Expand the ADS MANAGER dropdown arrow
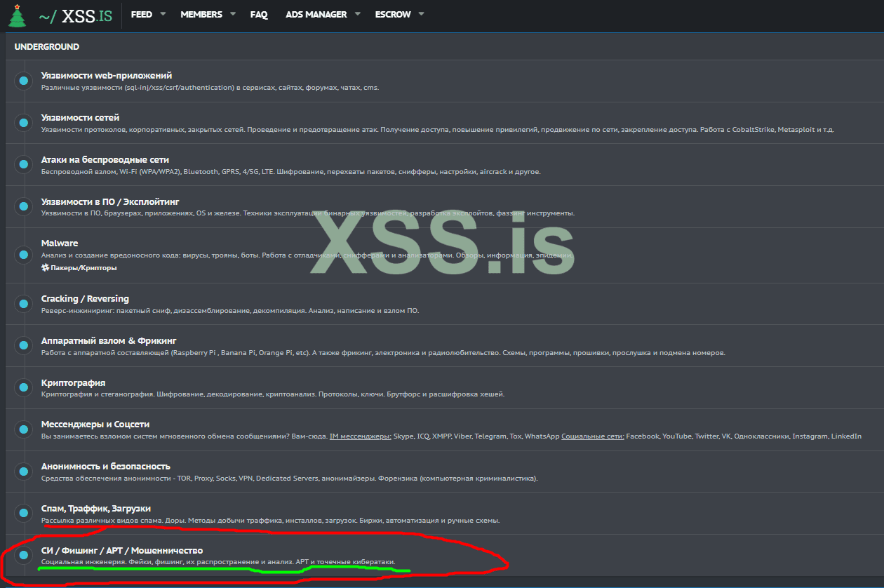Viewport: 884px width, 588px height. pos(358,14)
